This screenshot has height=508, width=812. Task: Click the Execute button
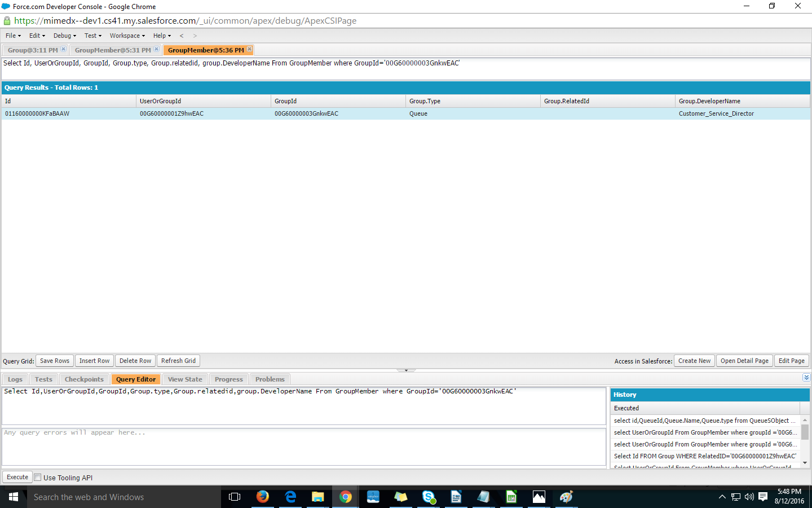point(17,477)
